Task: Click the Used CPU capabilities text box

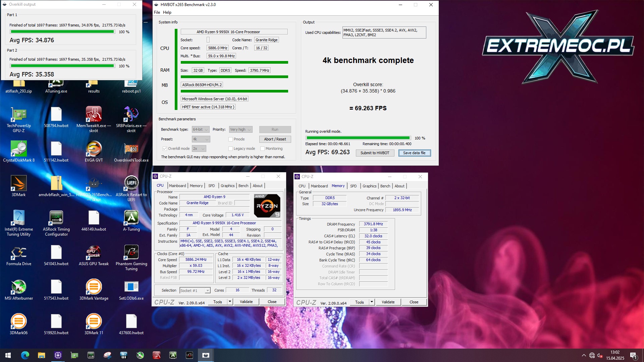Action: (x=384, y=33)
